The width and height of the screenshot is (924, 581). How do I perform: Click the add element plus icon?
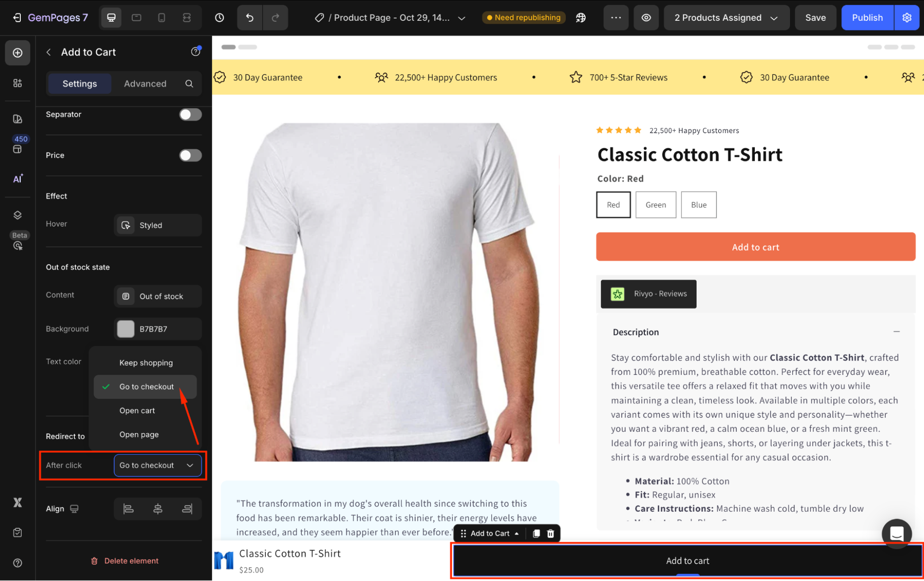[x=18, y=53]
